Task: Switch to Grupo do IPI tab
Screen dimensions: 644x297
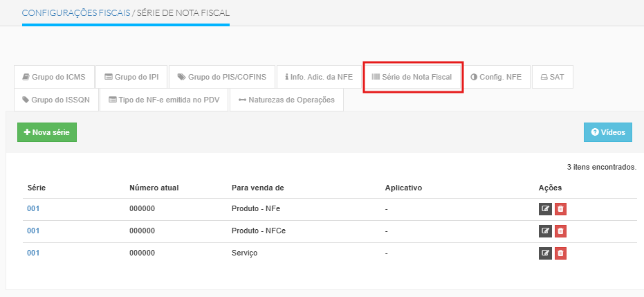Action: [131, 78]
